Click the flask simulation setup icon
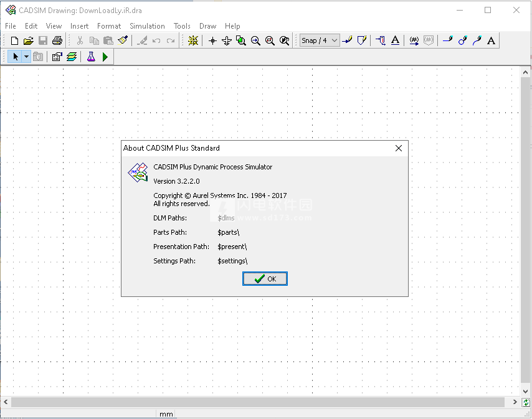532x419 pixels. pos(91,57)
